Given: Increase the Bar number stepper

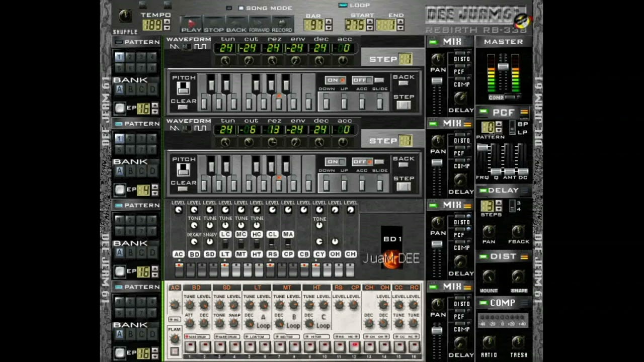Looking at the screenshot, I should 329,22.
